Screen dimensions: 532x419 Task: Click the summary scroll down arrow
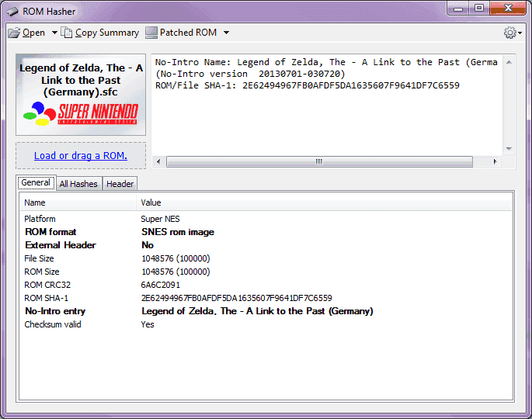pyautogui.click(x=509, y=148)
